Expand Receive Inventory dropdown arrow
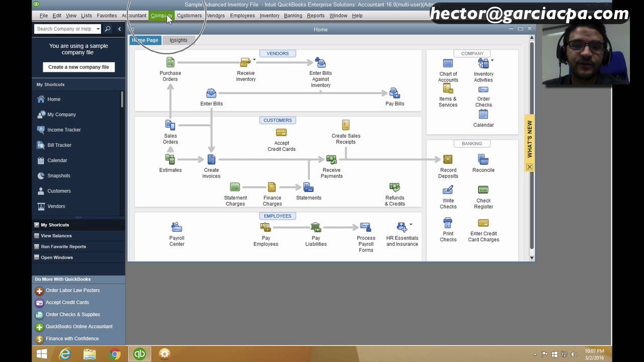Image resolution: width=644 pixels, height=362 pixels. click(254, 60)
